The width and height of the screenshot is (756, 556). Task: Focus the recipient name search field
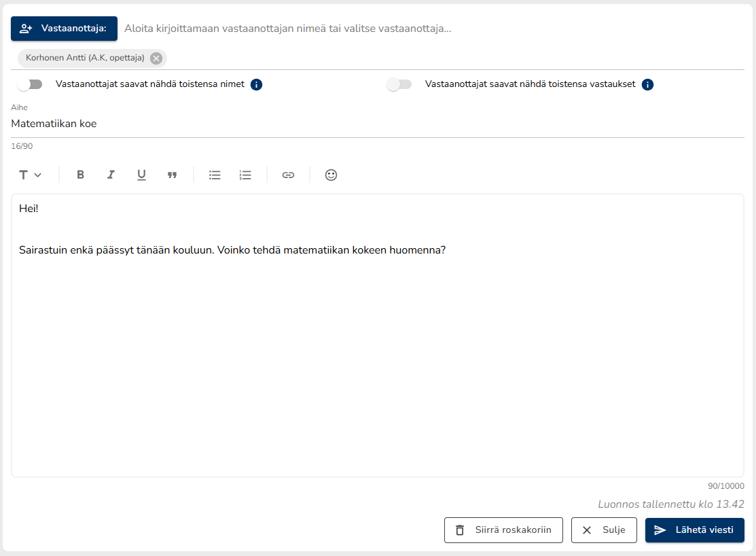[x=428, y=29]
